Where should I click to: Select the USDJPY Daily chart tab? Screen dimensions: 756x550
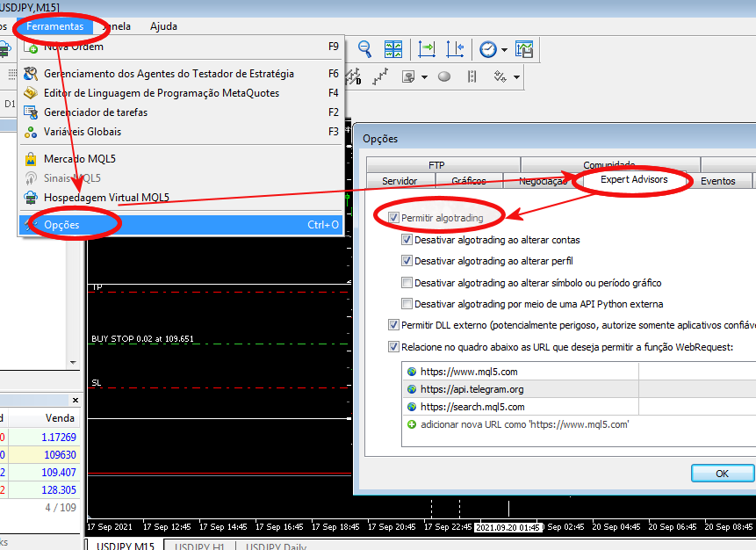pyautogui.click(x=277, y=546)
